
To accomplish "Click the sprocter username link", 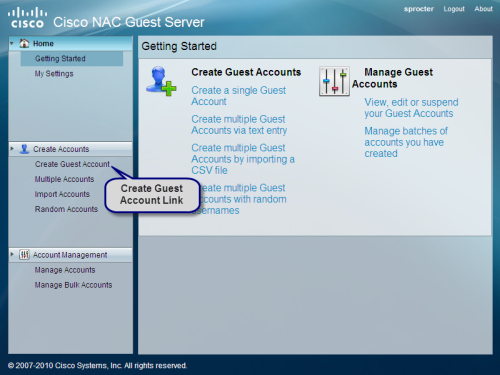I will coord(419,9).
